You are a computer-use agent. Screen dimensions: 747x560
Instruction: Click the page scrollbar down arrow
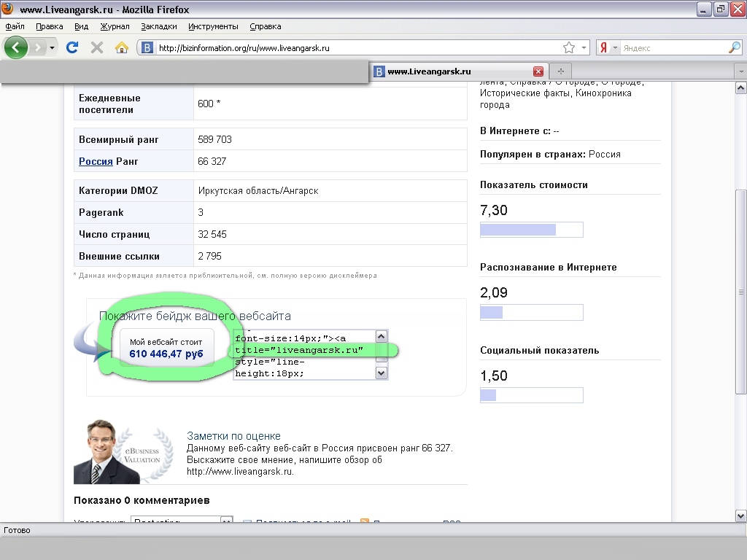741,516
